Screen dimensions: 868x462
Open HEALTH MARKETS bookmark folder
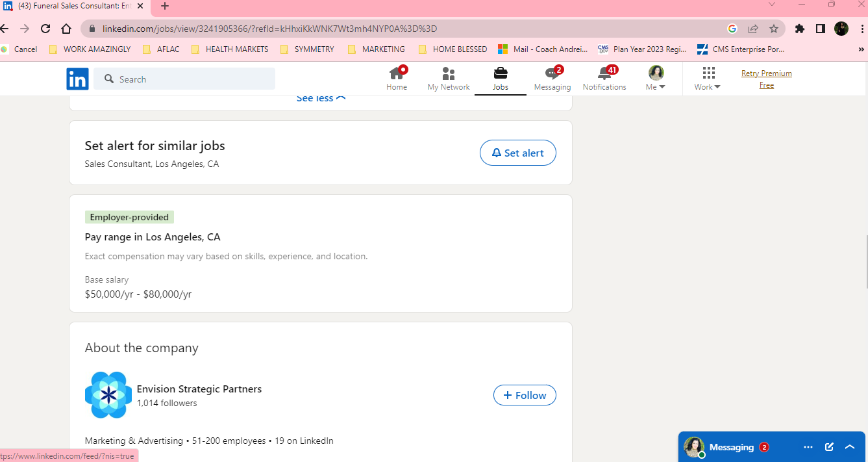point(230,49)
